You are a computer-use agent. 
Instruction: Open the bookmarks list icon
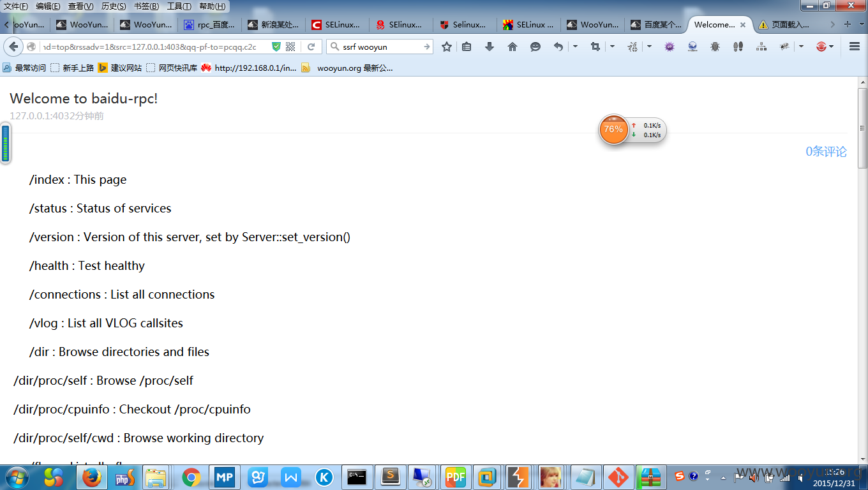pos(467,47)
